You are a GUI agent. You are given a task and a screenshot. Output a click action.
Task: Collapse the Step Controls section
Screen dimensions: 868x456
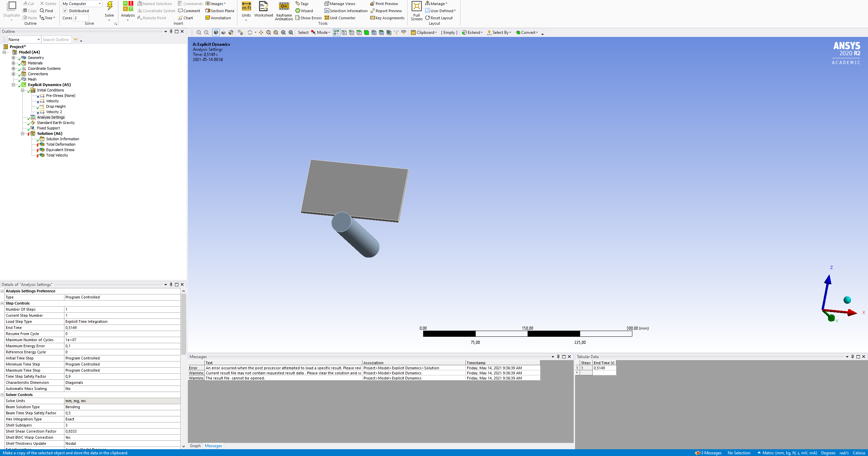point(2,303)
